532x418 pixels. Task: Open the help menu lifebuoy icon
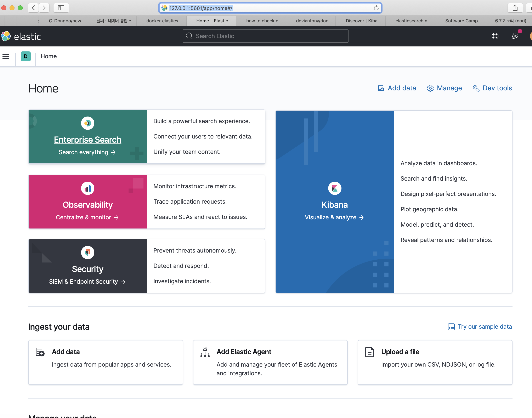pyautogui.click(x=495, y=36)
